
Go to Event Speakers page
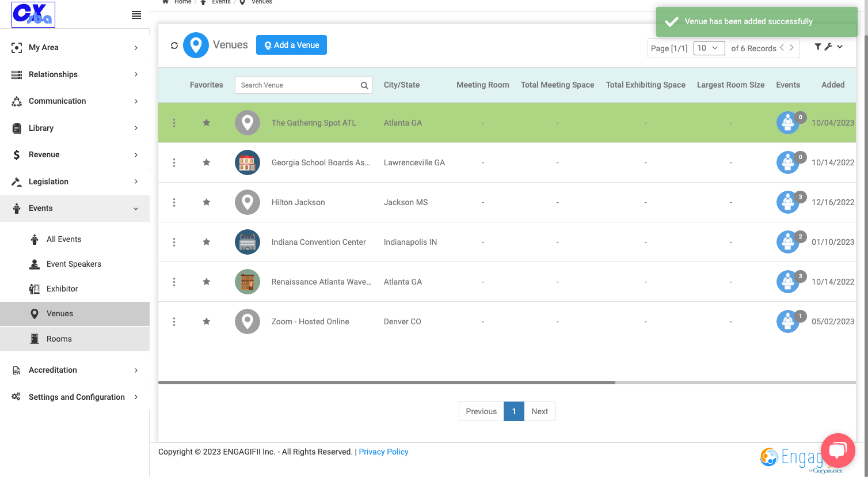(75, 264)
